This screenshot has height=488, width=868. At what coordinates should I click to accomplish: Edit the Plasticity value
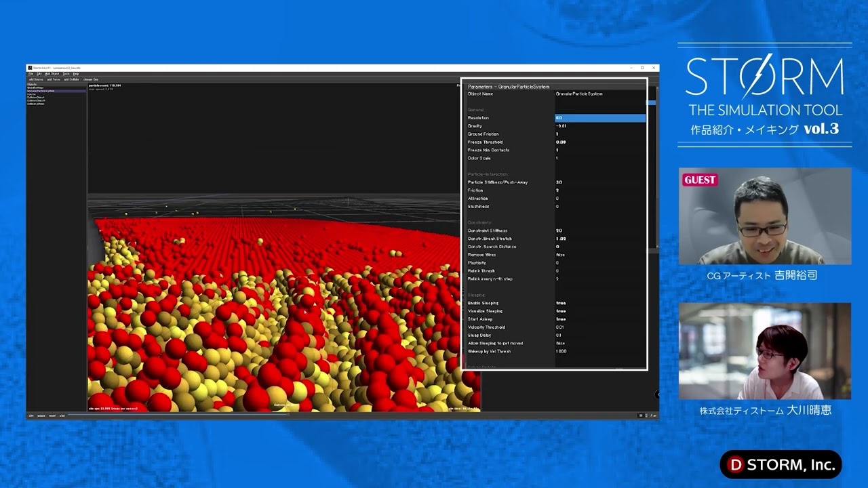599,263
